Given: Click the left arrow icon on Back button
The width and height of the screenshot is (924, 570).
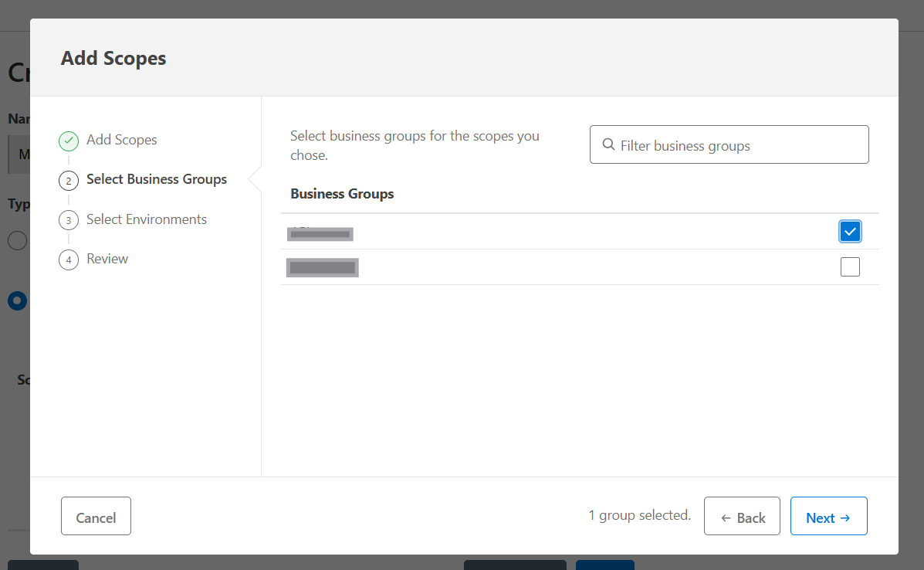Looking at the screenshot, I should pos(726,518).
